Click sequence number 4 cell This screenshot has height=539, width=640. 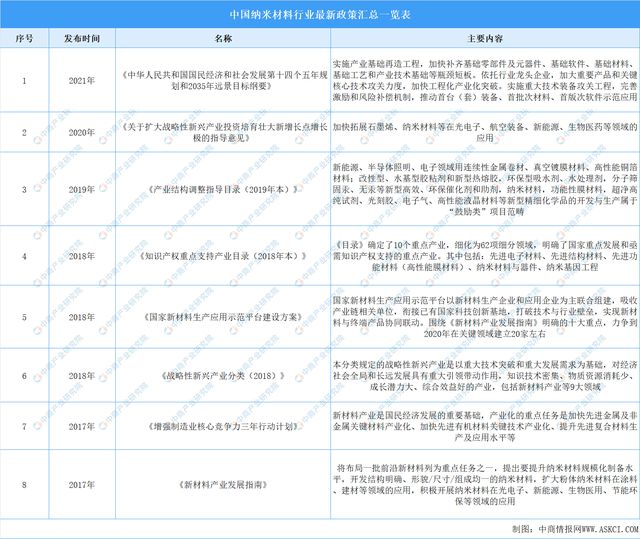click(24, 256)
